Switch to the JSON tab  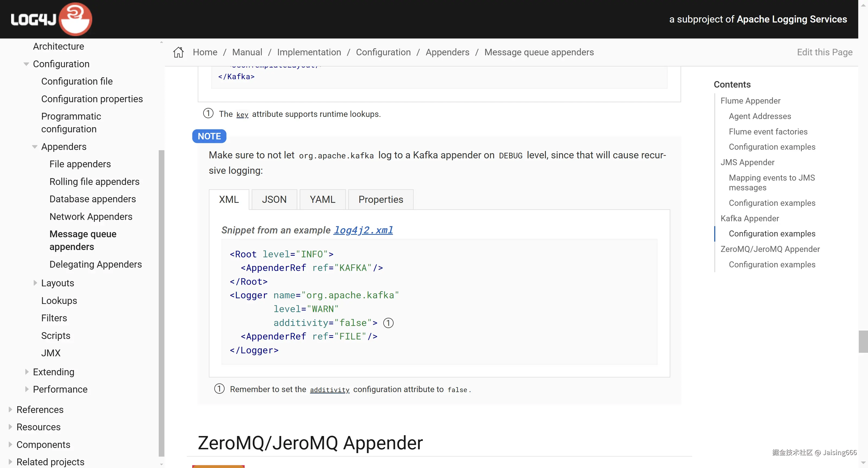pos(274,200)
